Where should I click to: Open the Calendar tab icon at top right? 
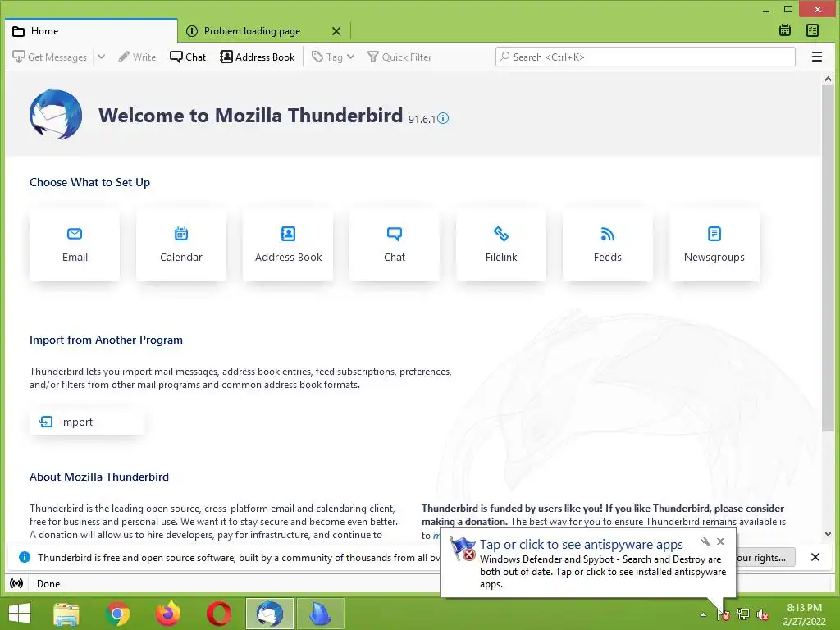coord(785,30)
